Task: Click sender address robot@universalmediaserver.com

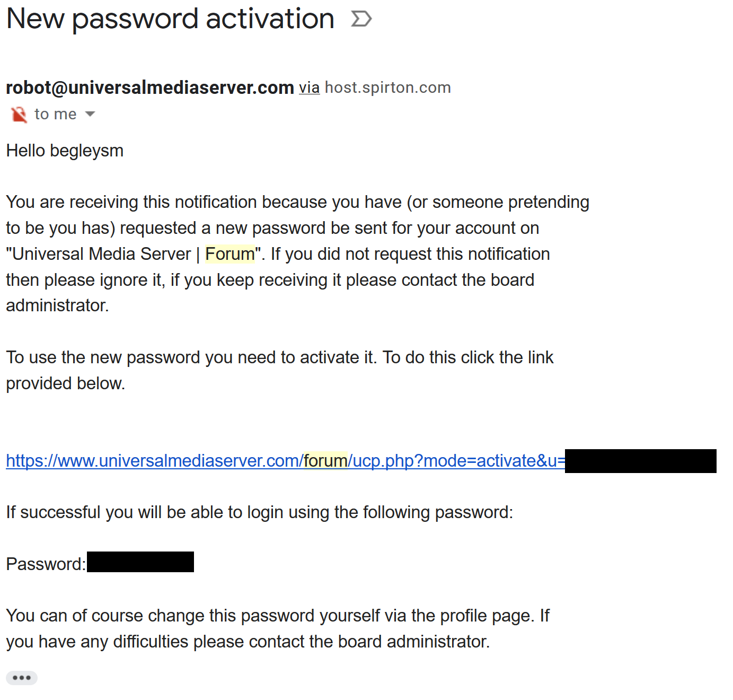Action: (150, 87)
